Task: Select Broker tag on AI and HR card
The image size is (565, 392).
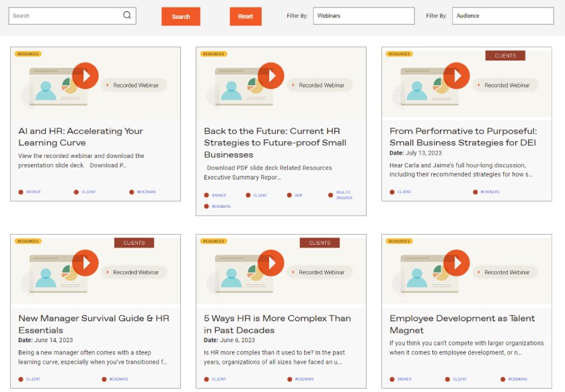Action: click(30, 192)
